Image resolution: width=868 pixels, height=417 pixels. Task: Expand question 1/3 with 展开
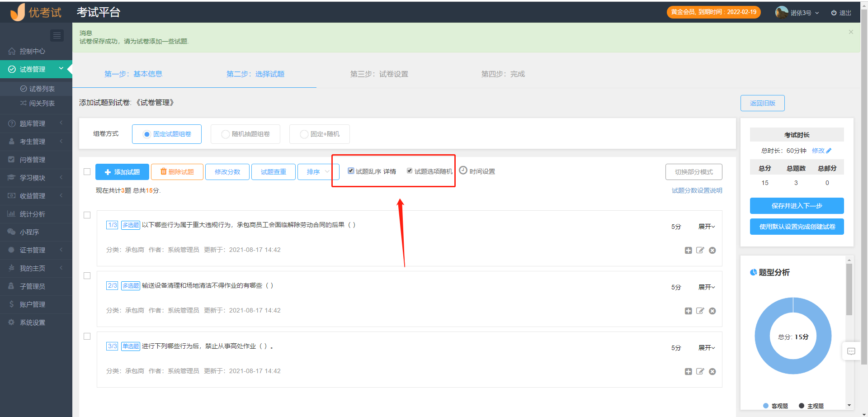pyautogui.click(x=706, y=227)
